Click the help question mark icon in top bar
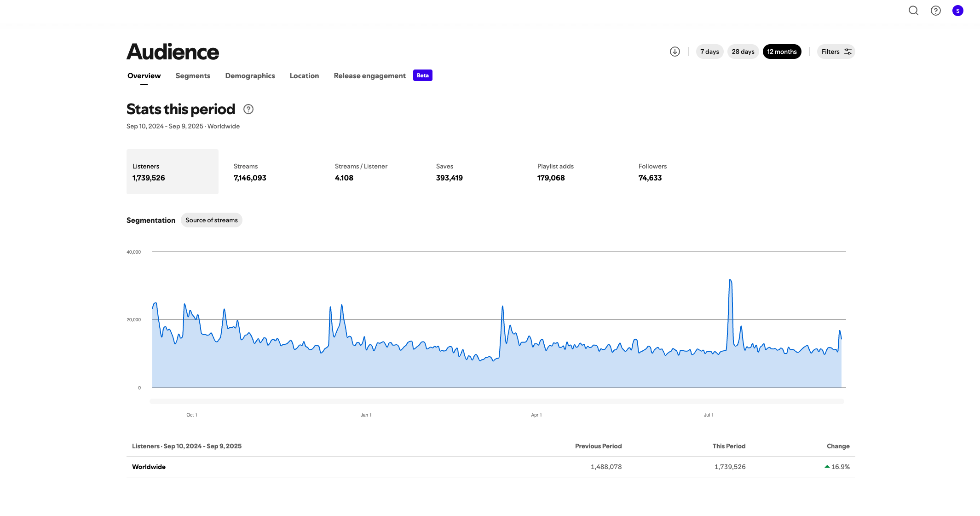The height and width of the screenshot is (516, 980). (935, 11)
